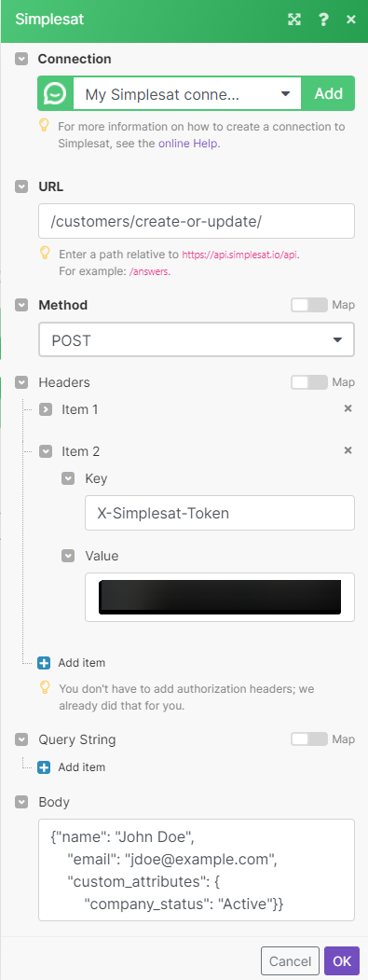368x980 pixels.
Task: Open the online Help link
Action: click(x=189, y=143)
